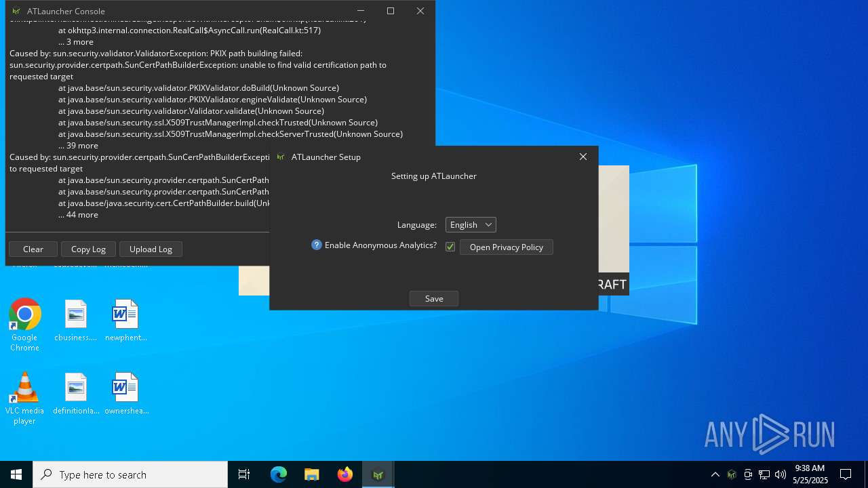Screen dimensions: 868x488
Task: Select the VLC media player desktop shortcut
Action: coord(25,399)
